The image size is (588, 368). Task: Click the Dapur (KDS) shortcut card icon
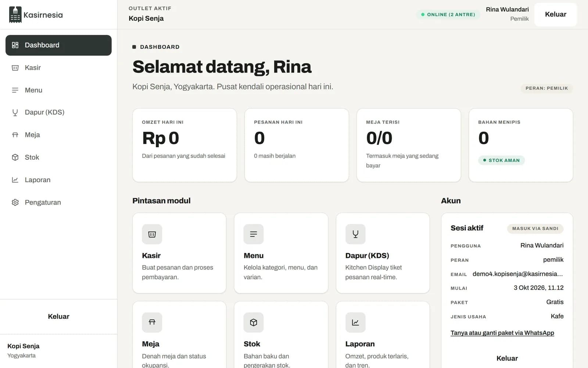coord(355,234)
